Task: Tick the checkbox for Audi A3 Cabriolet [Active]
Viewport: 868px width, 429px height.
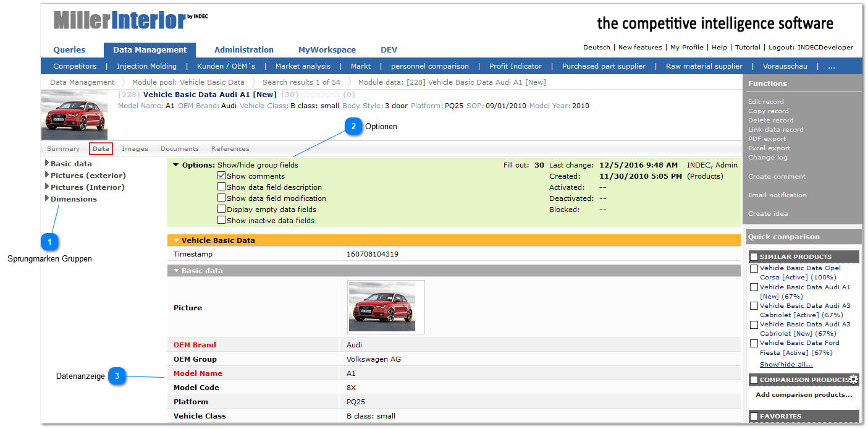Action: click(754, 306)
